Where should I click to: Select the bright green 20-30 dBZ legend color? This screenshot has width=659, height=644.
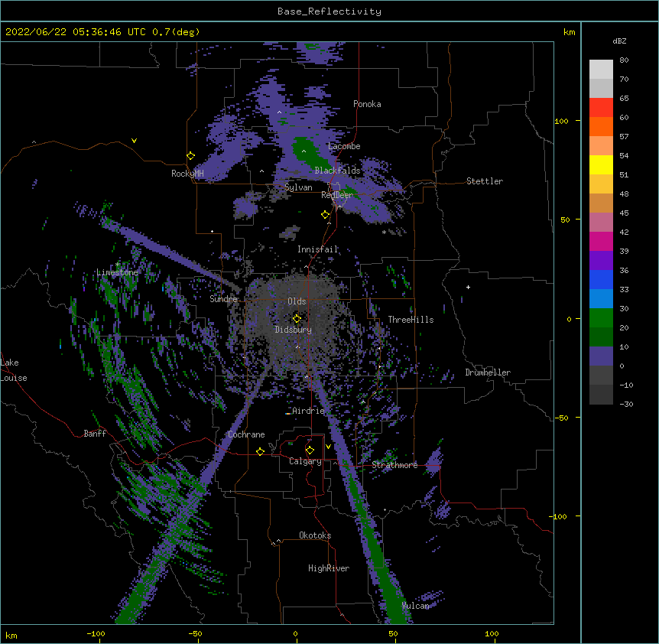[601, 318]
